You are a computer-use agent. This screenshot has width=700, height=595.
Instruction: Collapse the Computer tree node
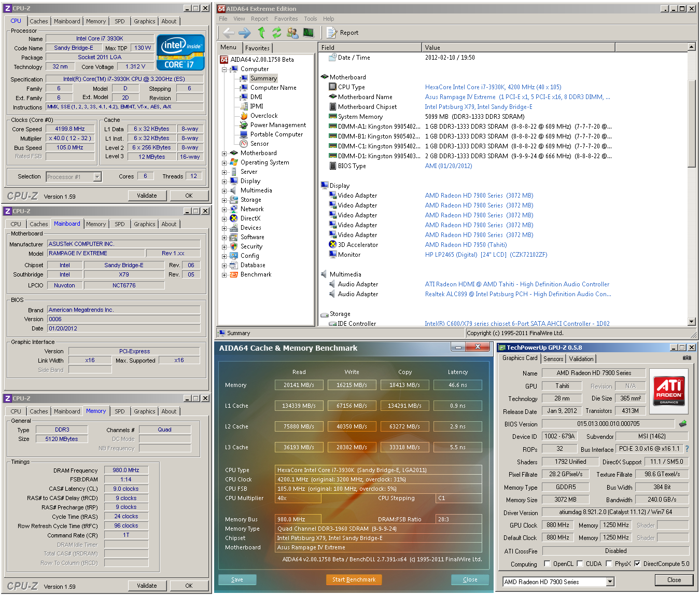pos(225,69)
